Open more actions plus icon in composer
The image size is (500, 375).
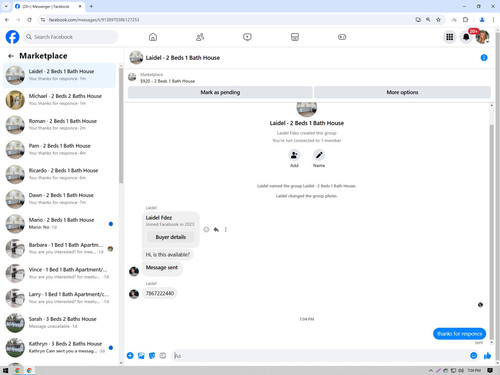click(x=130, y=356)
